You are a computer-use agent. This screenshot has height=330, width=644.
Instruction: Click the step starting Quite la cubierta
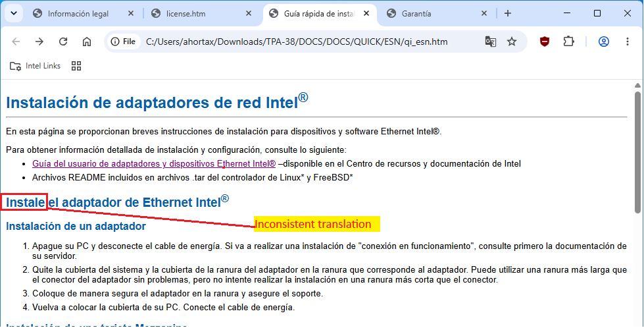pyautogui.click(x=330, y=275)
